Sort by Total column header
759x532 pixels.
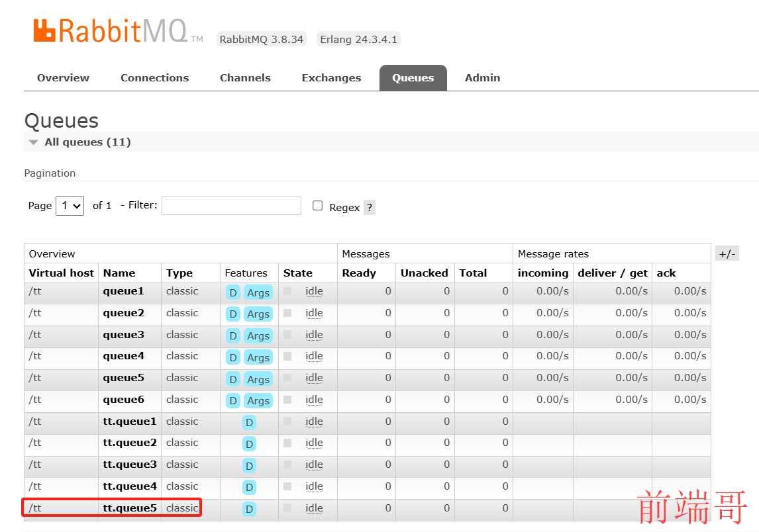pyautogui.click(x=473, y=273)
